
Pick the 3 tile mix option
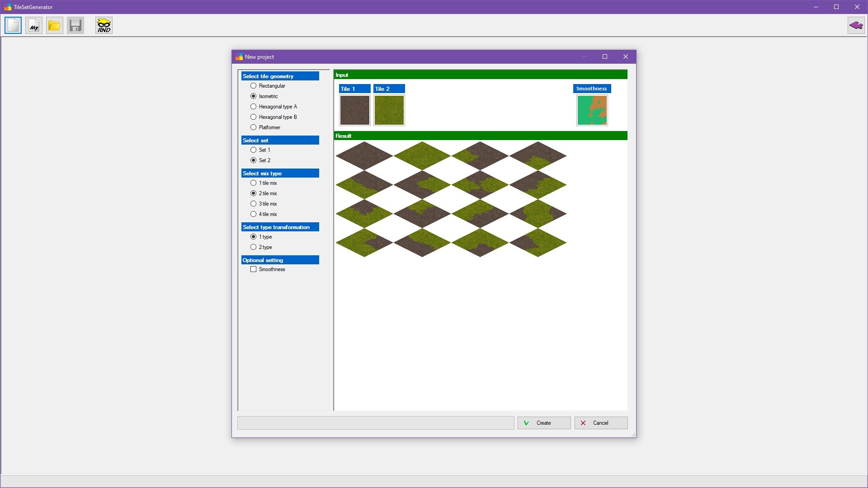coord(254,204)
